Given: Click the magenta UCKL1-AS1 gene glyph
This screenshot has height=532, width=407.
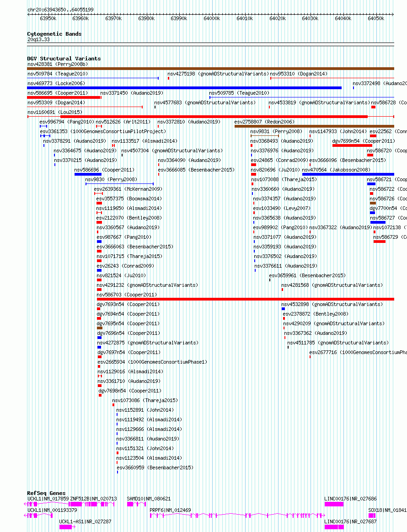Looking at the screenshot, I should 67,527.
